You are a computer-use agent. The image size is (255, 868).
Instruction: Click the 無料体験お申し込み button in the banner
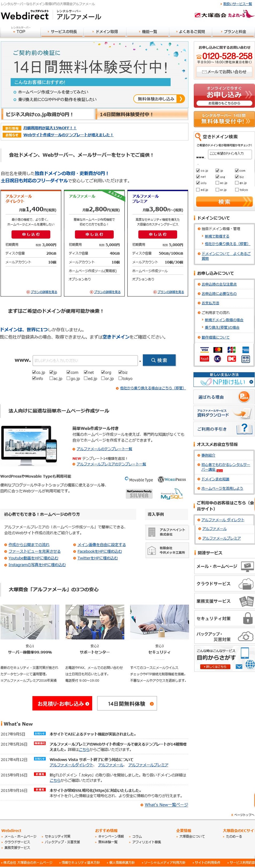point(159,99)
